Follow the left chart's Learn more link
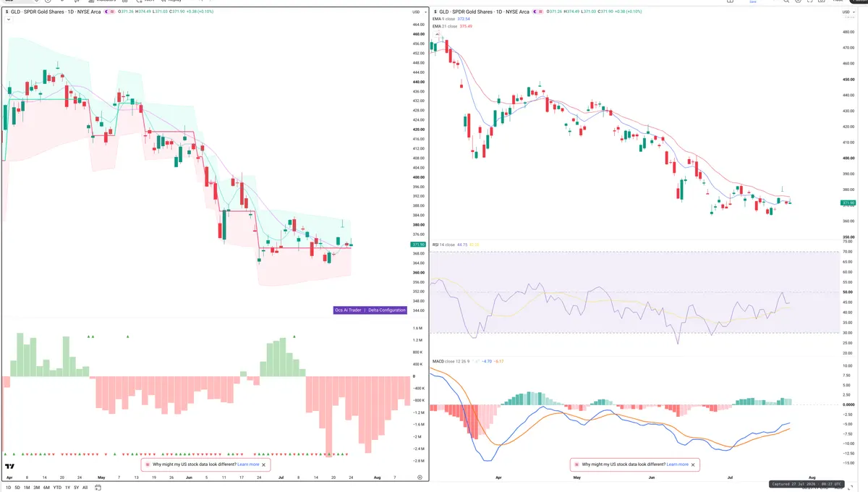The height and width of the screenshot is (492, 868). point(248,465)
